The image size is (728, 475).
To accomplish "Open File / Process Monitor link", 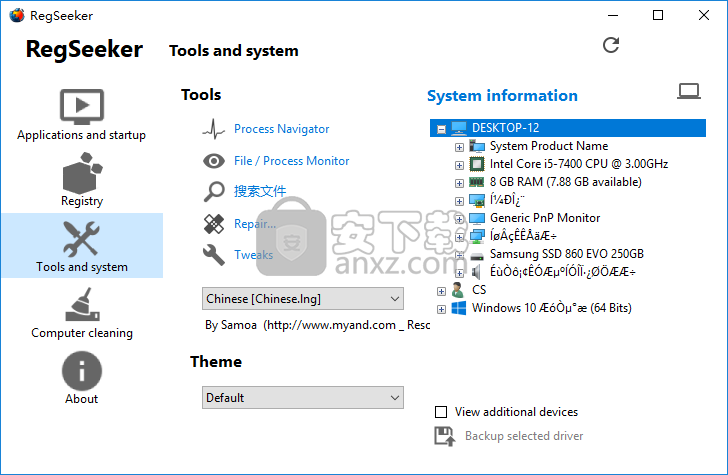I will point(292,161).
